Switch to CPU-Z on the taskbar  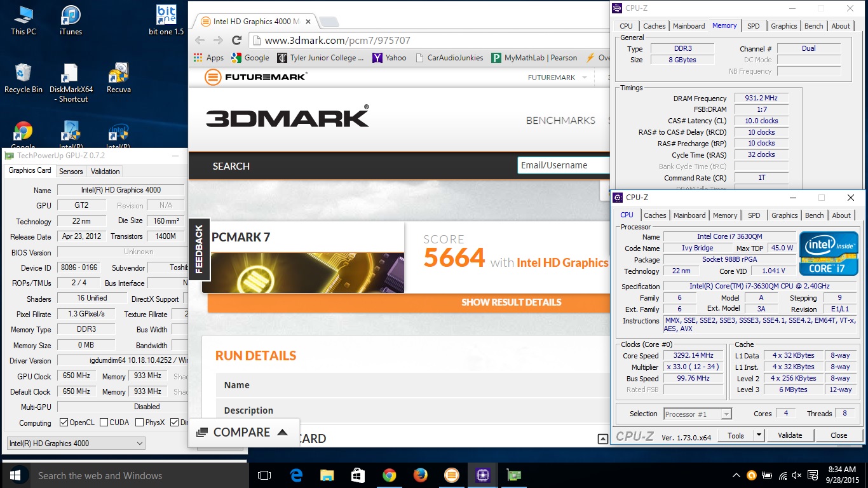tap(482, 475)
